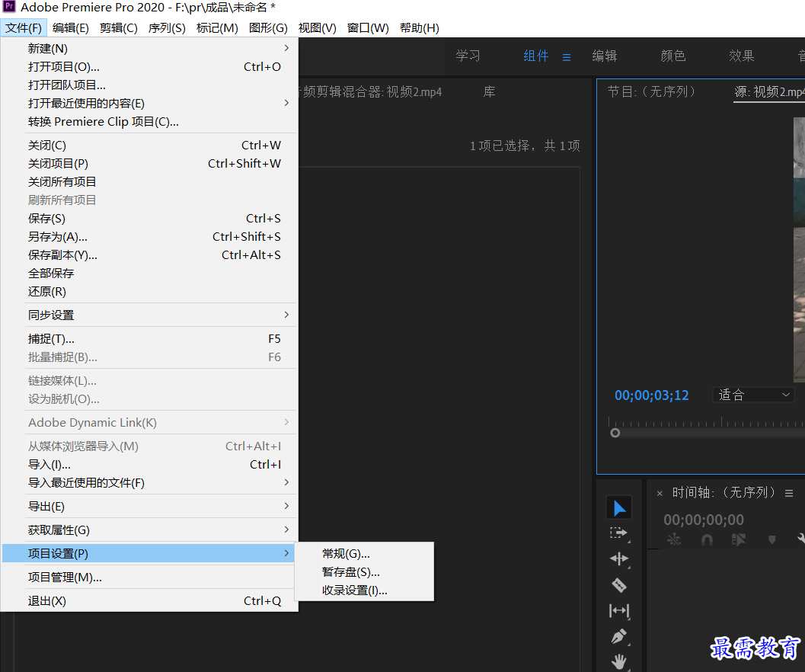Select the Hand tool

point(619,661)
